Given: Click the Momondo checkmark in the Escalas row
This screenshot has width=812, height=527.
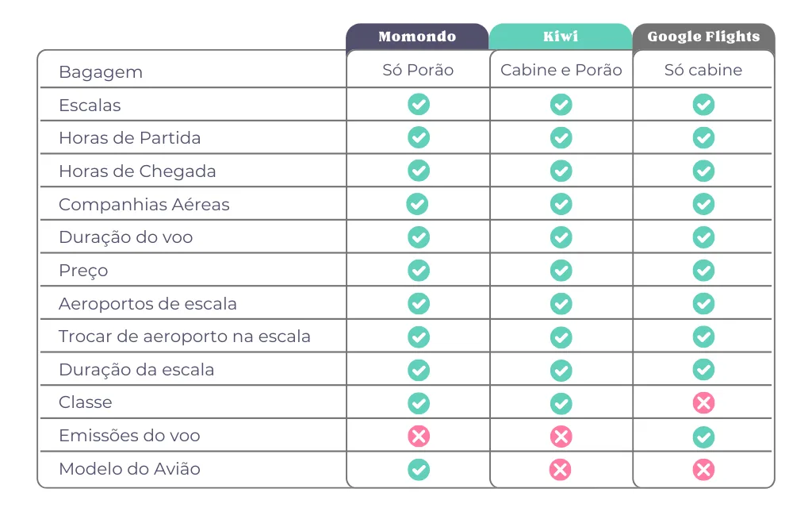Looking at the screenshot, I should [x=418, y=105].
